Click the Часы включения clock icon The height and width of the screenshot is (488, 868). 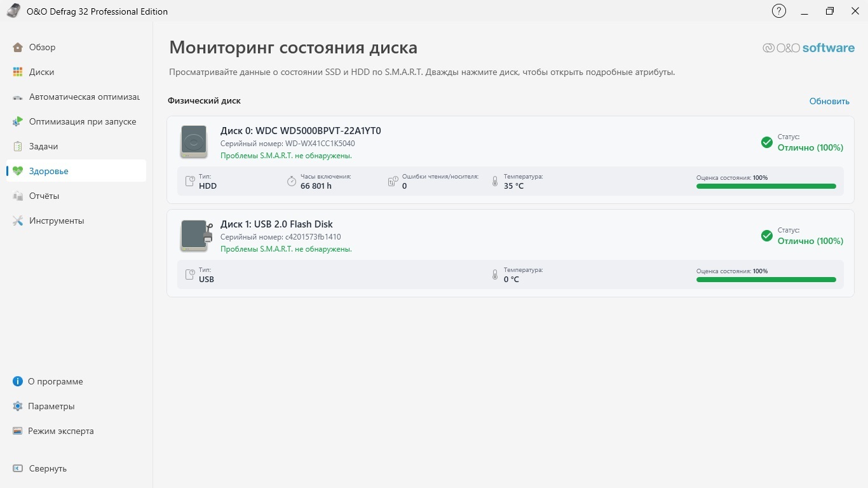coord(292,181)
